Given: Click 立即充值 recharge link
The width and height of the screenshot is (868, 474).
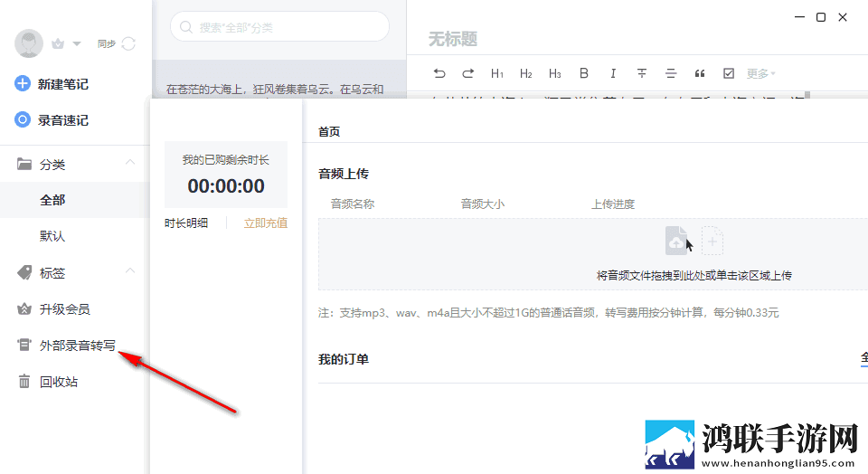Looking at the screenshot, I should pos(266,223).
